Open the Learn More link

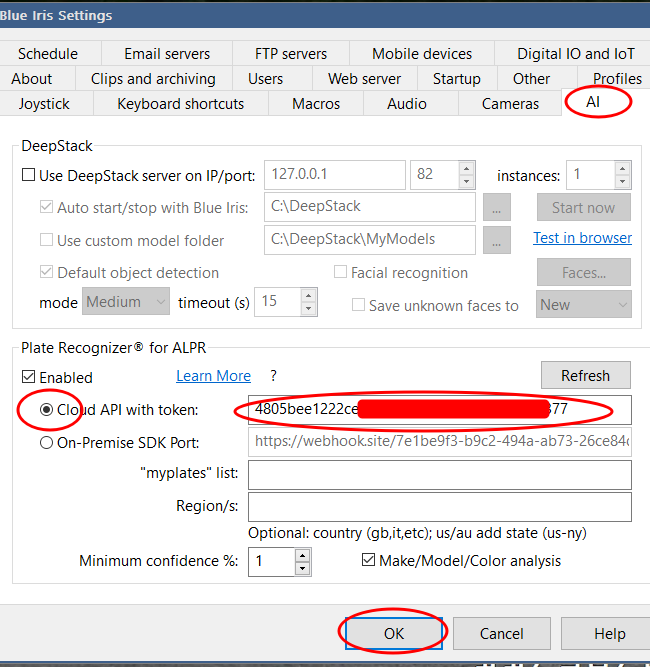tap(214, 376)
